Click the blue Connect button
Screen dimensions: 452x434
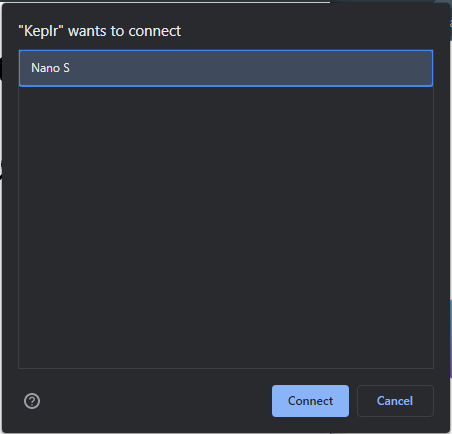310,401
